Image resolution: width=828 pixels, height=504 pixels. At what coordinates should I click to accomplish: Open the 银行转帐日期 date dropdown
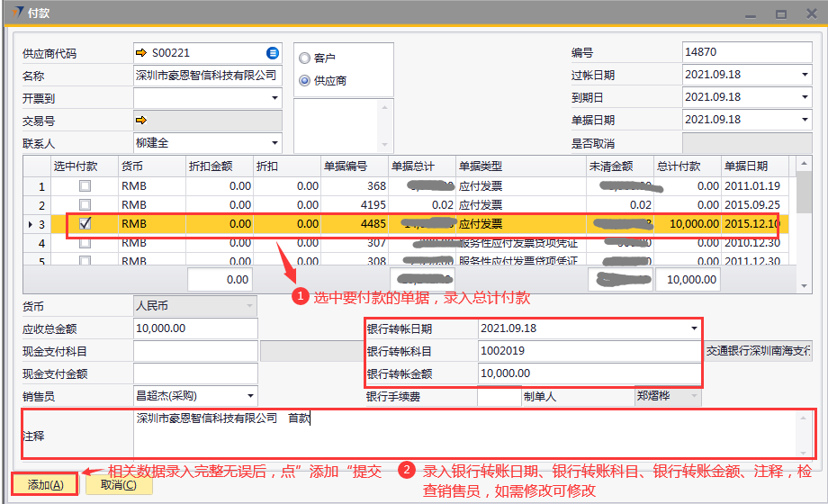693,328
